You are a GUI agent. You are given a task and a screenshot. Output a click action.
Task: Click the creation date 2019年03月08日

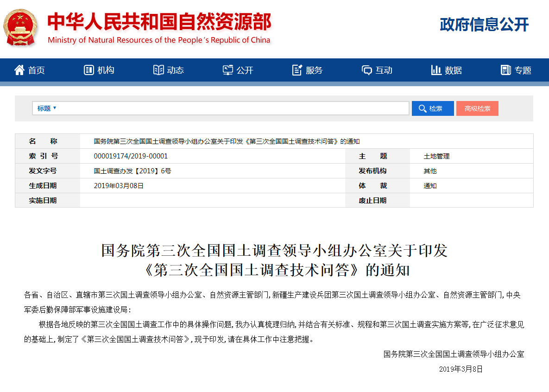[119, 186]
